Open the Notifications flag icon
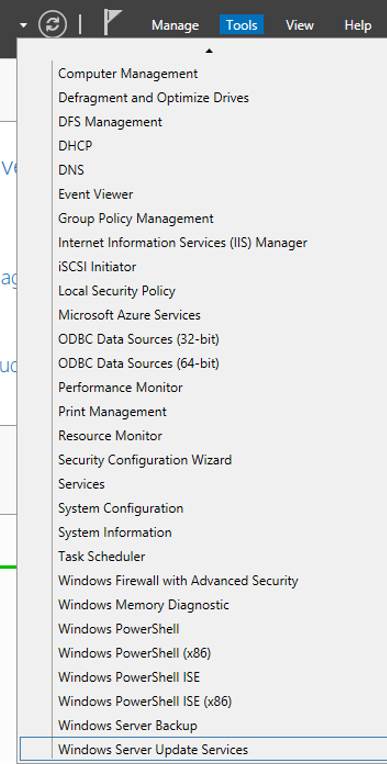 click(112, 23)
